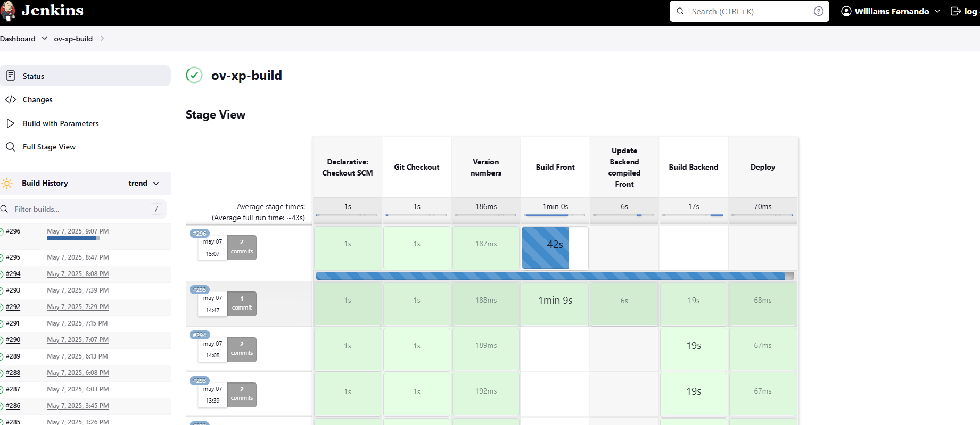Click the Changes code icon
980x425 pixels.
pyautogui.click(x=11, y=99)
